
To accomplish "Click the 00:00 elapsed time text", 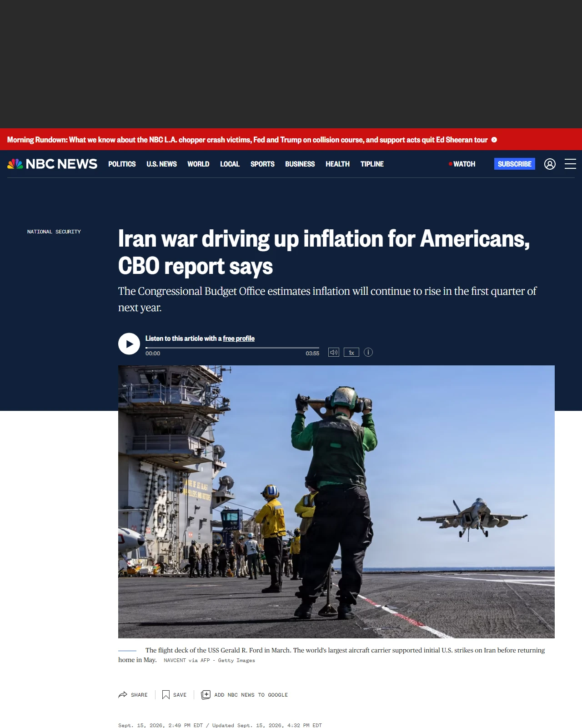I will pyautogui.click(x=153, y=354).
